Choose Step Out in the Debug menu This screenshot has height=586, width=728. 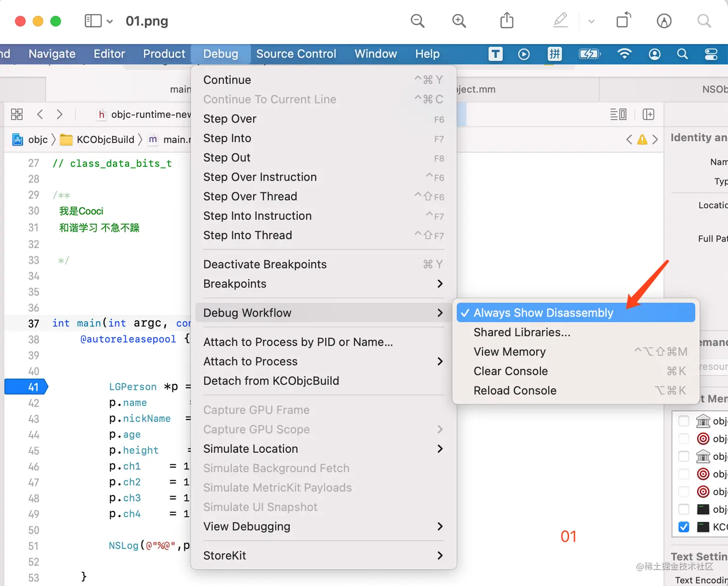[324, 157]
